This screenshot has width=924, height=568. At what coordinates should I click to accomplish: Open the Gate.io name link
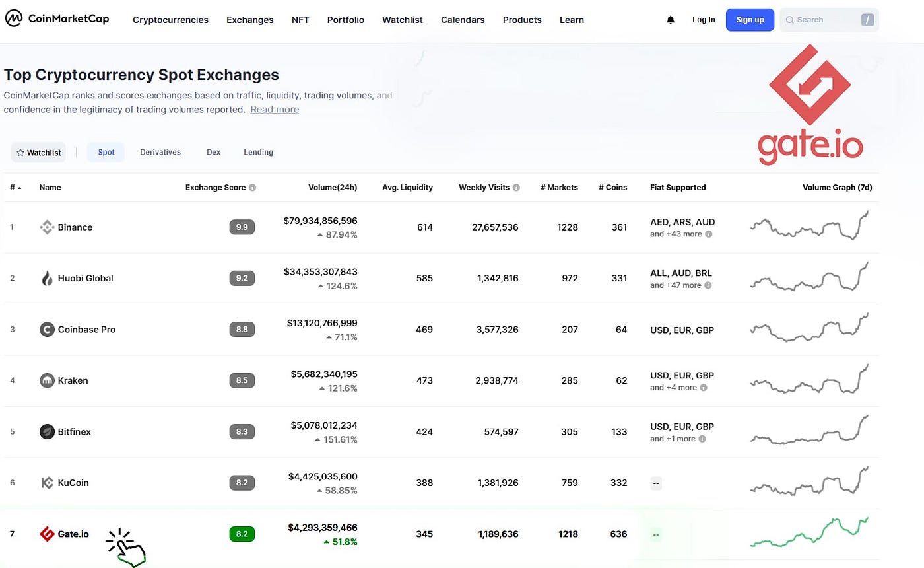(73, 534)
